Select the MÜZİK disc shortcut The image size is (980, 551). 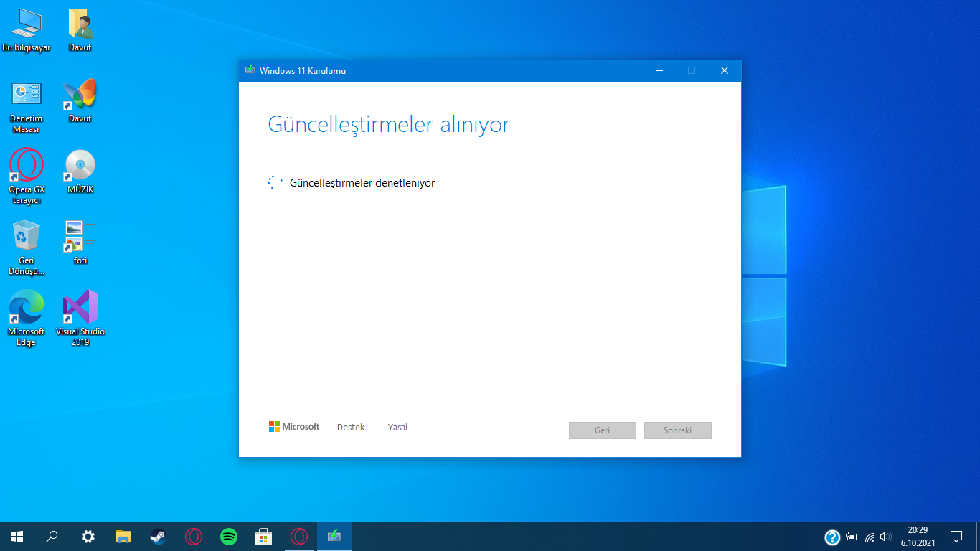pyautogui.click(x=80, y=172)
